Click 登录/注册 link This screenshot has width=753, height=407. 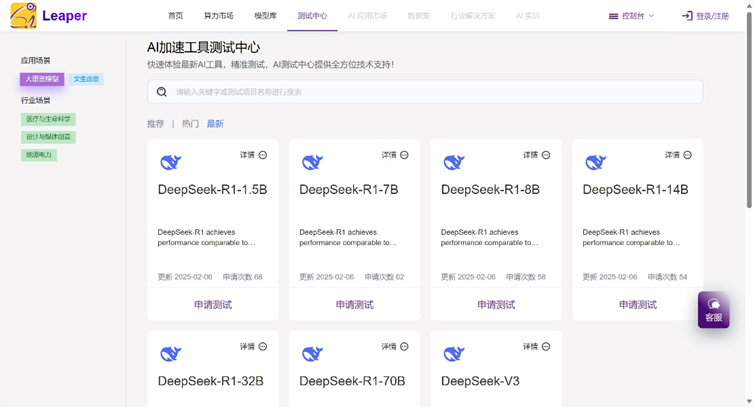tap(713, 16)
